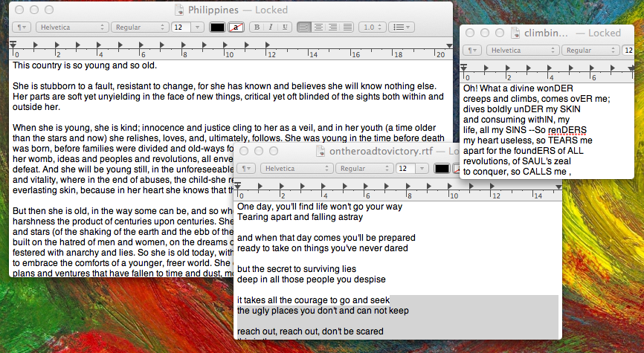Screen dimensions: 644x353
Task: Open paragraph styles in ontheroadtovictory.rtf window
Action: click(x=245, y=169)
